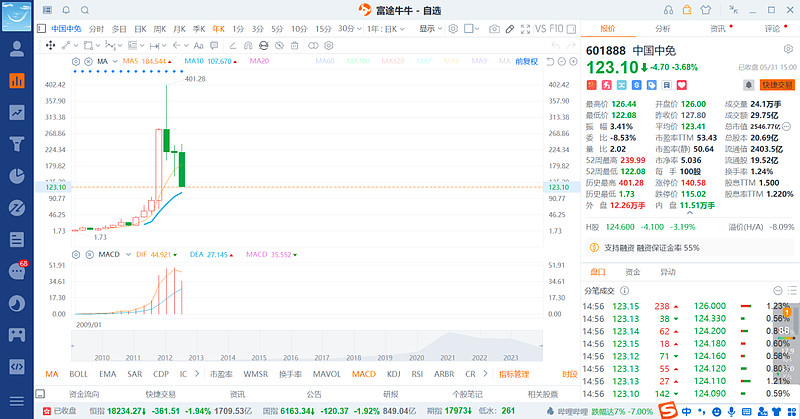Image resolution: width=800 pixels, height=419 pixels.
Task: Open the 显示 display dropdown
Action: 431,29
